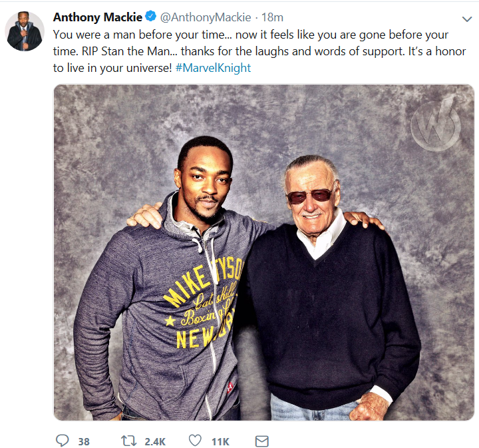Open the round profile avatar picture

point(25,31)
